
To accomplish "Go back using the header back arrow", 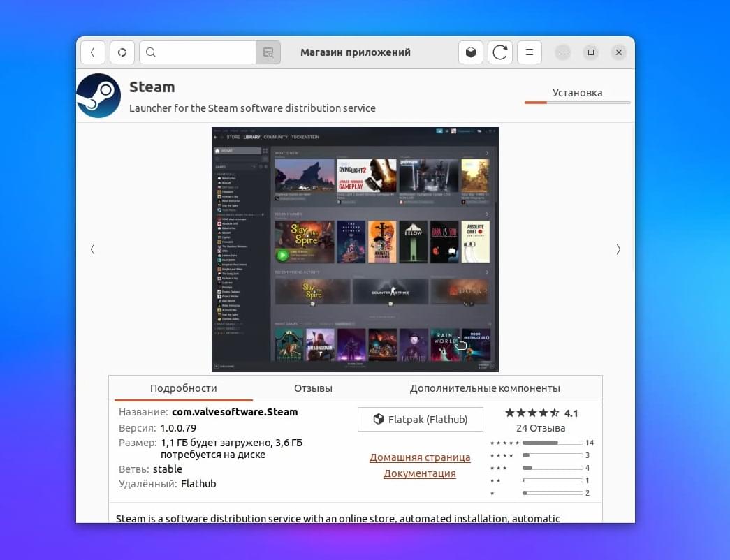I will click(x=93, y=52).
